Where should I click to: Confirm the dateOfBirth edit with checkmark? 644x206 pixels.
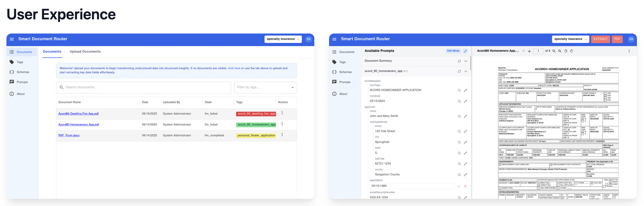459,186
